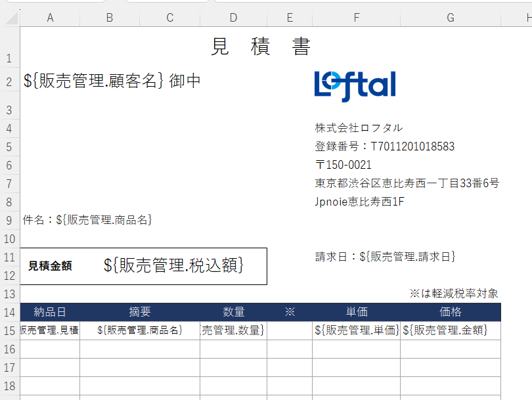The height and width of the screenshot is (400, 532).
Task: Click the column F header
Action: [x=356, y=18]
